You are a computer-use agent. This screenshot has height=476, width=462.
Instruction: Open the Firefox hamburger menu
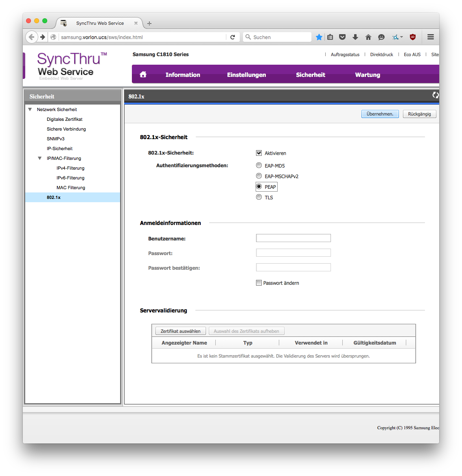click(x=430, y=37)
